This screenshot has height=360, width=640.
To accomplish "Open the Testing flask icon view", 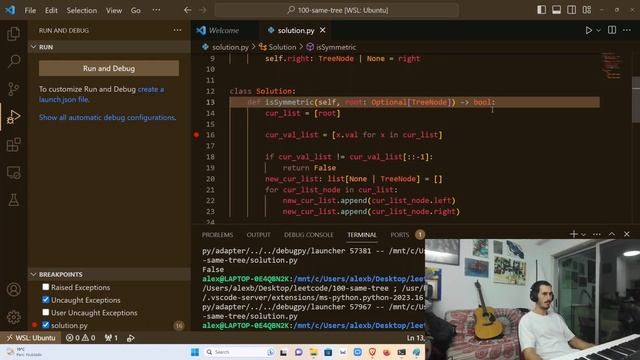I will pyautogui.click(x=13, y=200).
